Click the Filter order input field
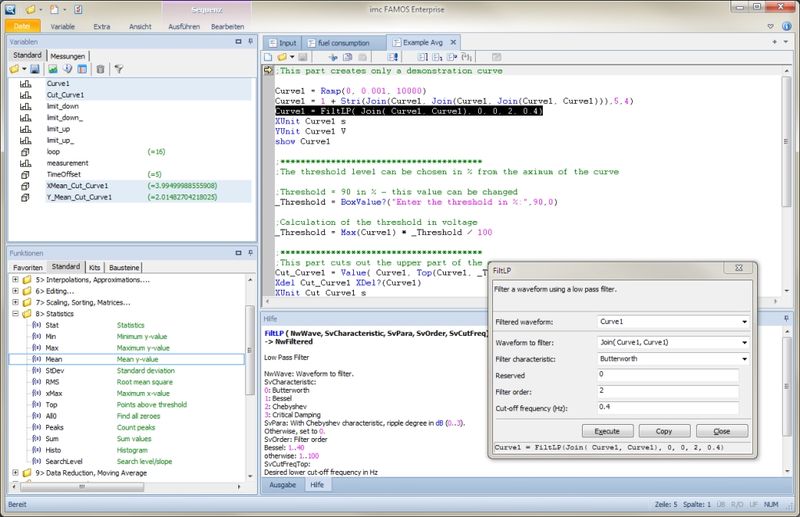 (x=668, y=391)
